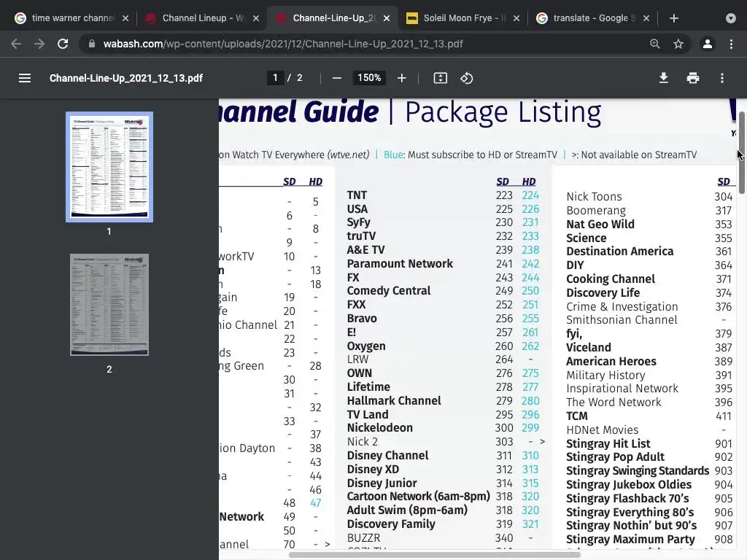
Task: Open the Chrome three-dot menu
Action: (731, 44)
